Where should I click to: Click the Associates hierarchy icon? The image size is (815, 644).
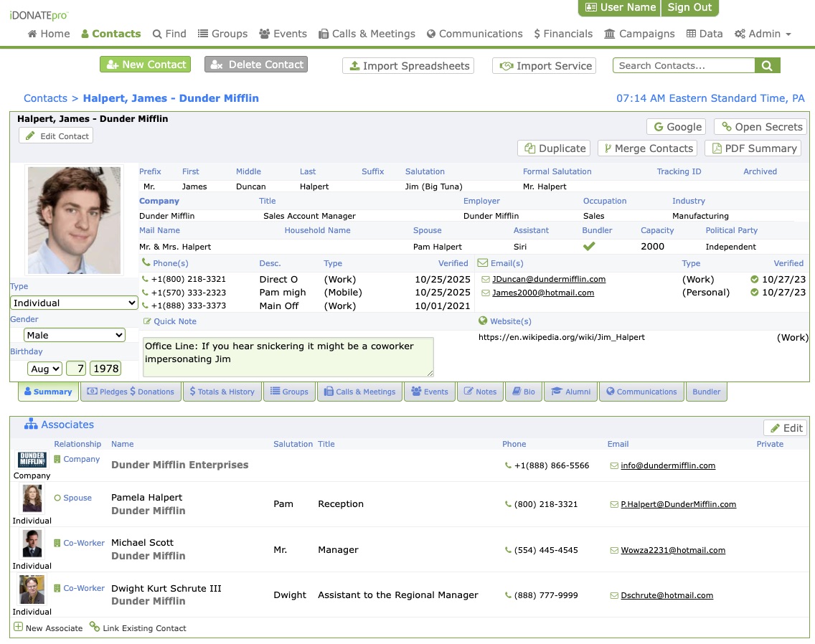(x=31, y=424)
